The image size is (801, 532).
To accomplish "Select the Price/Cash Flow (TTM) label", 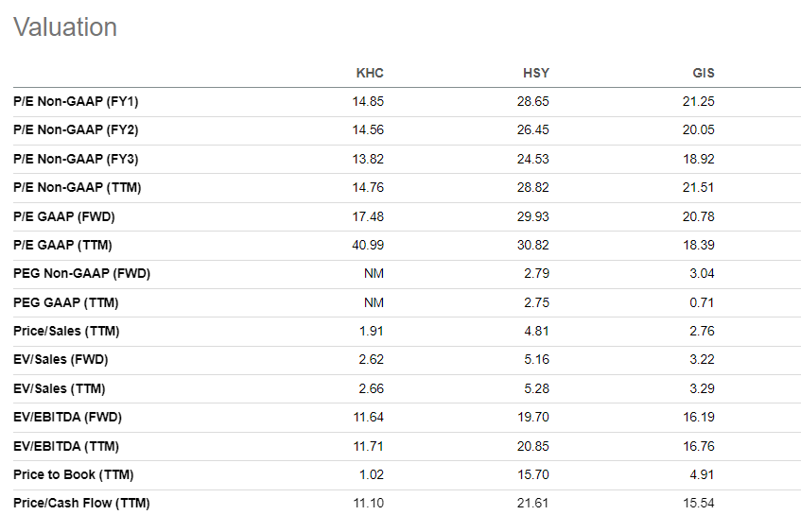I will [81, 503].
